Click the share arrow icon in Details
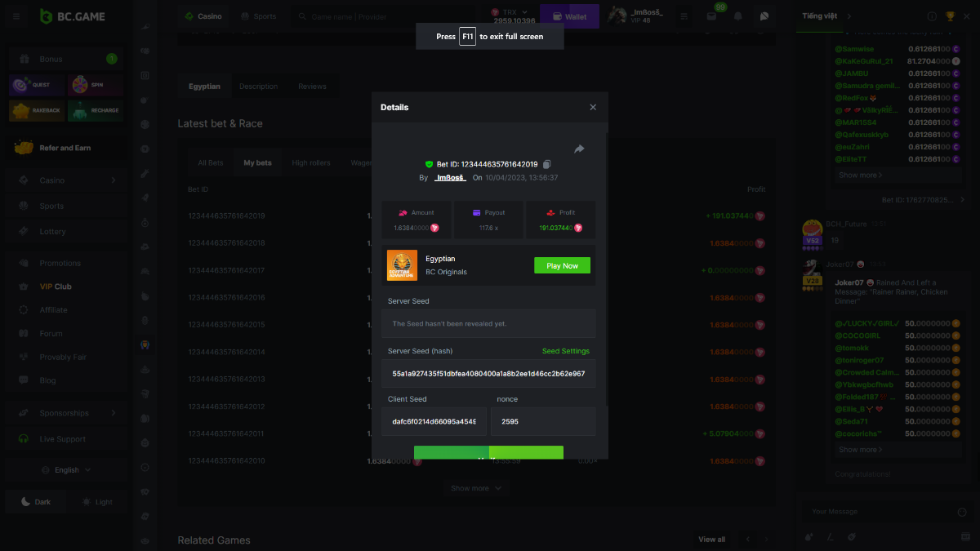Image resolution: width=980 pixels, height=551 pixels. pyautogui.click(x=579, y=149)
